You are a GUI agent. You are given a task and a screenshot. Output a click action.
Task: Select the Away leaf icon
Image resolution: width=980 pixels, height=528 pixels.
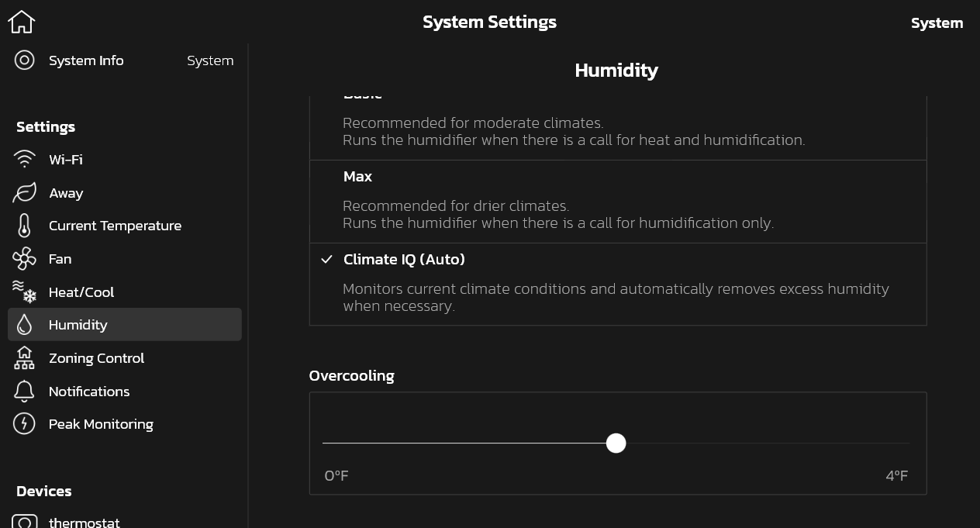pyautogui.click(x=25, y=193)
